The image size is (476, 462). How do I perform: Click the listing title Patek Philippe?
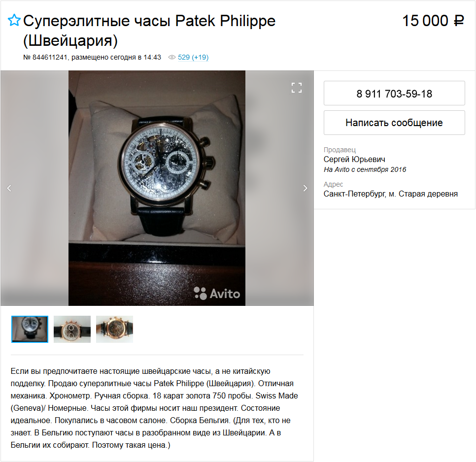point(149,31)
